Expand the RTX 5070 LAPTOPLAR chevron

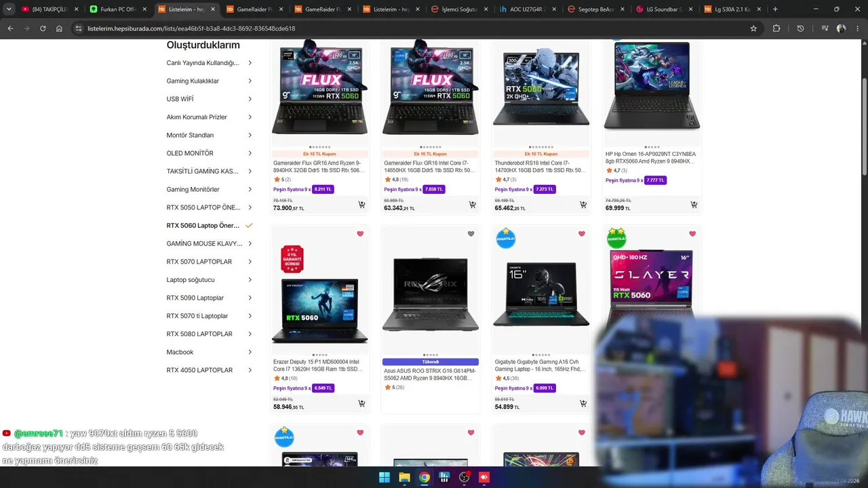point(250,262)
